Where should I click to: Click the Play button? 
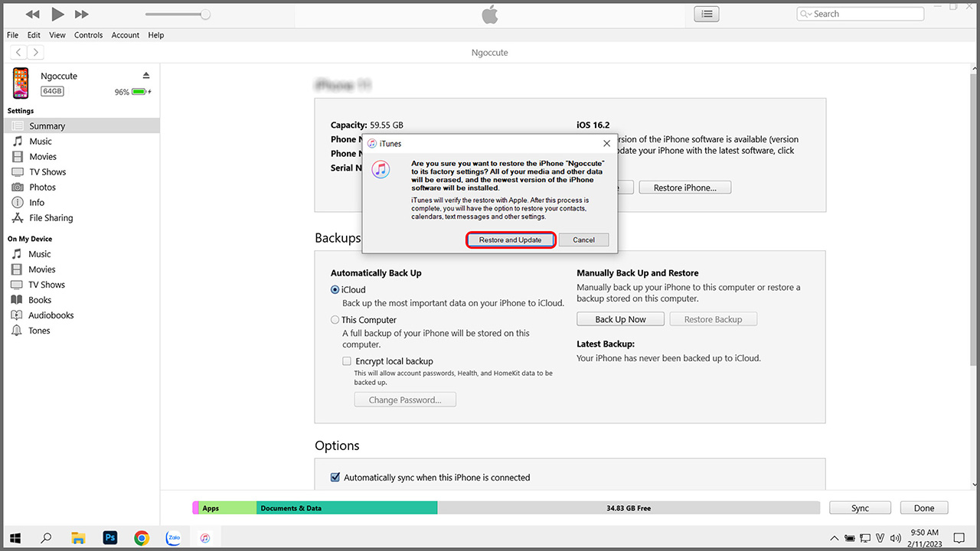(57, 14)
